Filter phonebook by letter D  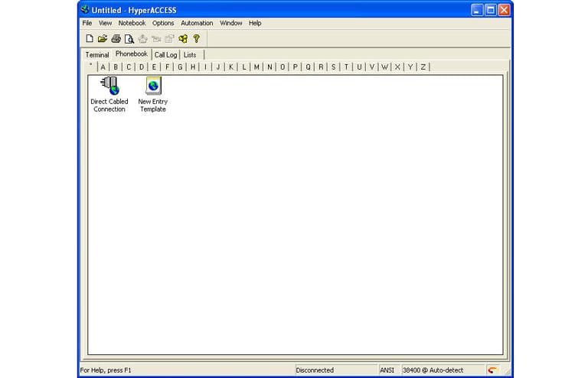point(142,67)
